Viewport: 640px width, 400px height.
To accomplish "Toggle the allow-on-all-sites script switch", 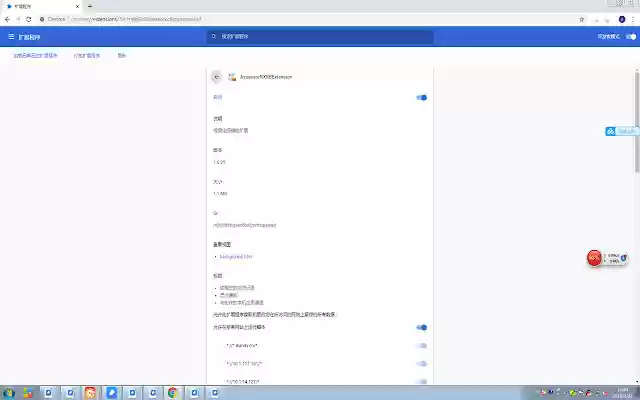I will 421,327.
